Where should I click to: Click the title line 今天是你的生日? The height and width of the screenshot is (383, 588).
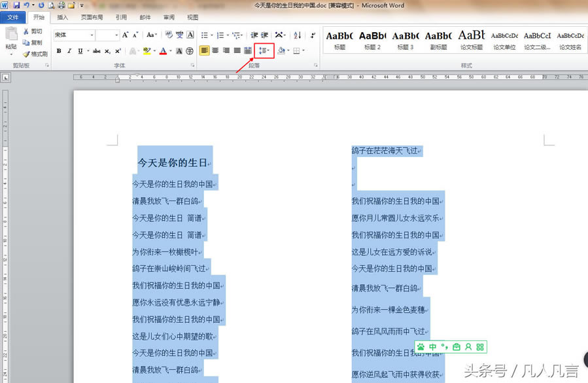[x=172, y=163]
